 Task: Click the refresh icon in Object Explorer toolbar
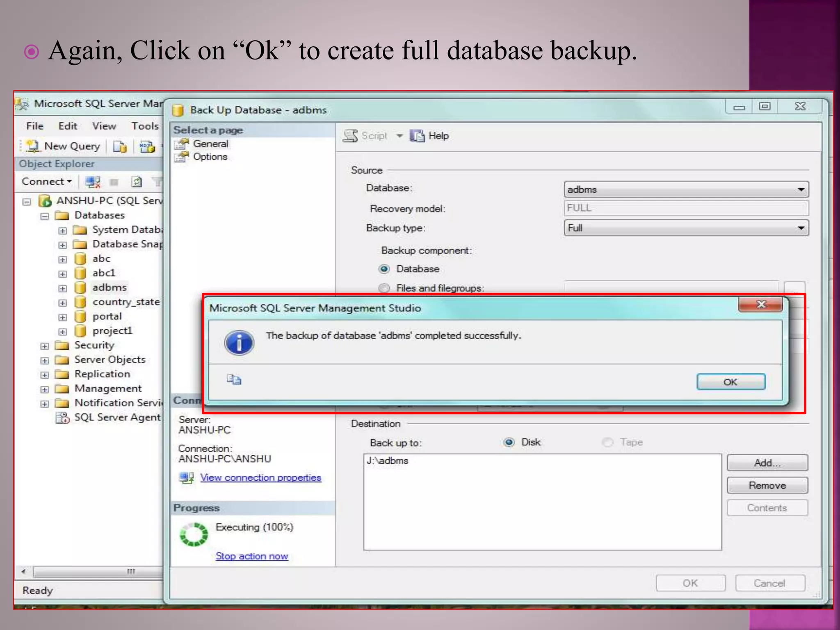click(x=136, y=182)
